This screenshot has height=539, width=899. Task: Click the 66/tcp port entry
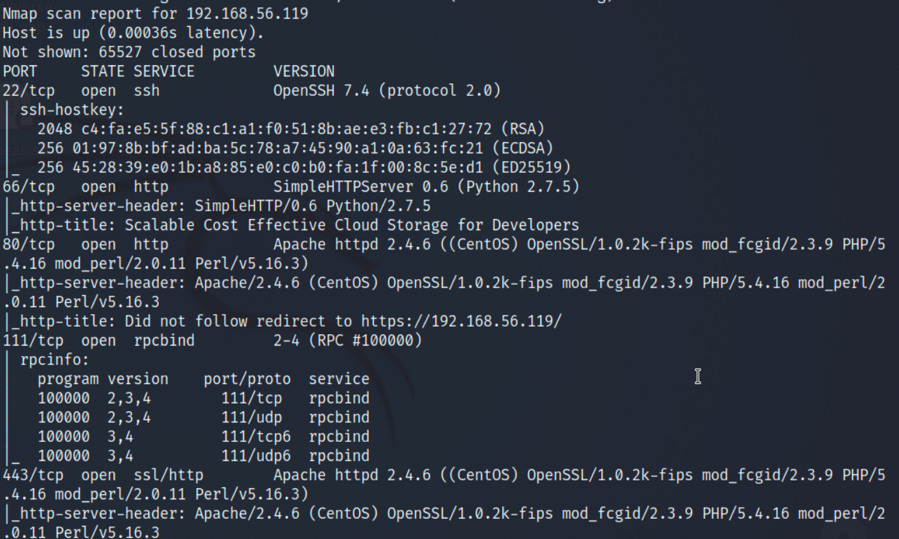point(29,187)
